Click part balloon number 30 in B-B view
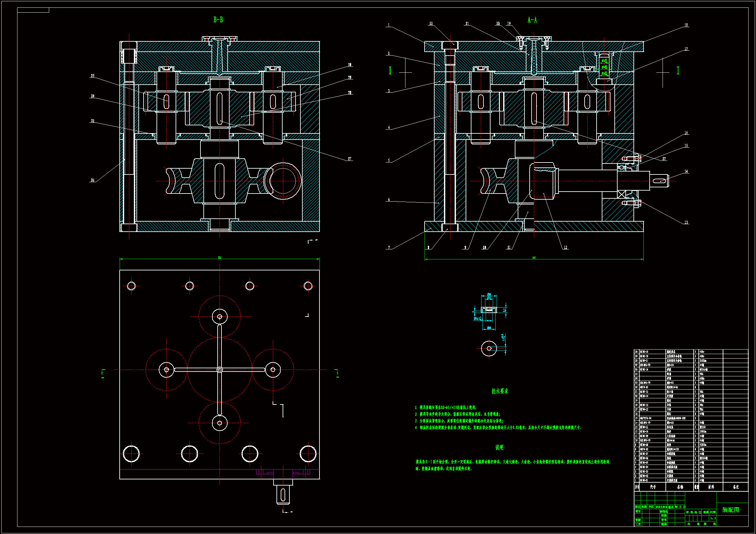756x534 pixels. click(x=350, y=65)
